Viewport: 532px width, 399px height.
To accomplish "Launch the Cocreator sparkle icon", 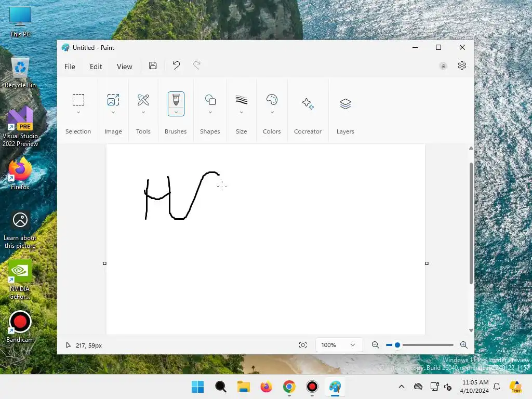I will (x=308, y=103).
